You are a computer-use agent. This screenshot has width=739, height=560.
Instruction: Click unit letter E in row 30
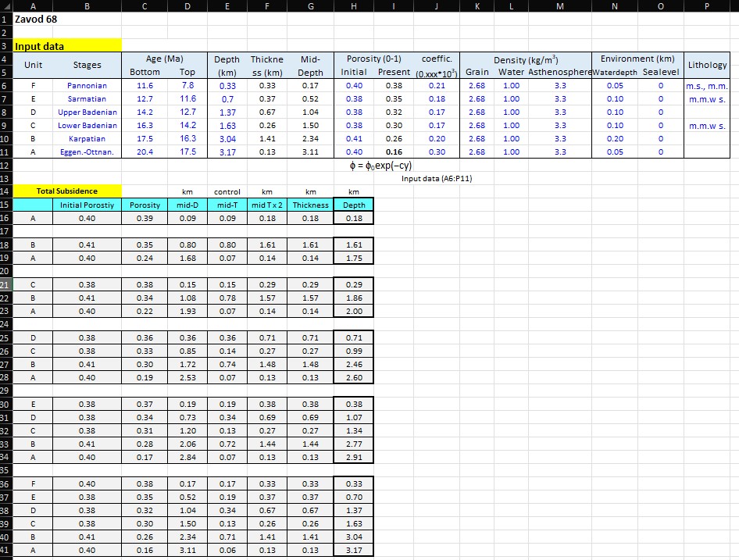click(x=33, y=404)
